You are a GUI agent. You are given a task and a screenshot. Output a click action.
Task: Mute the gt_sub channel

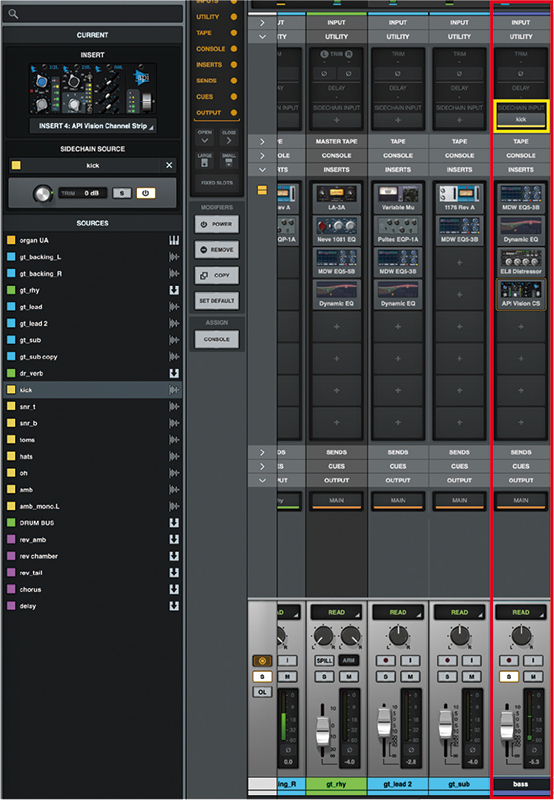471,677
